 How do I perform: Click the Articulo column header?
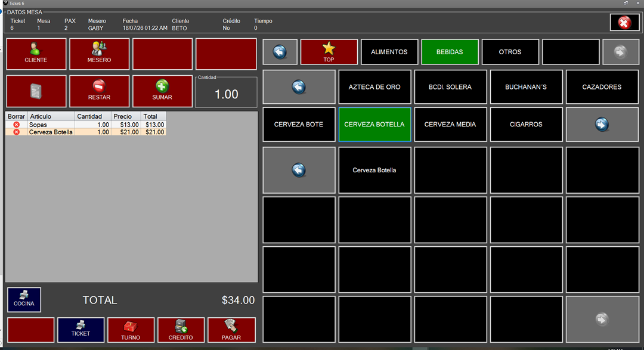[51, 116]
